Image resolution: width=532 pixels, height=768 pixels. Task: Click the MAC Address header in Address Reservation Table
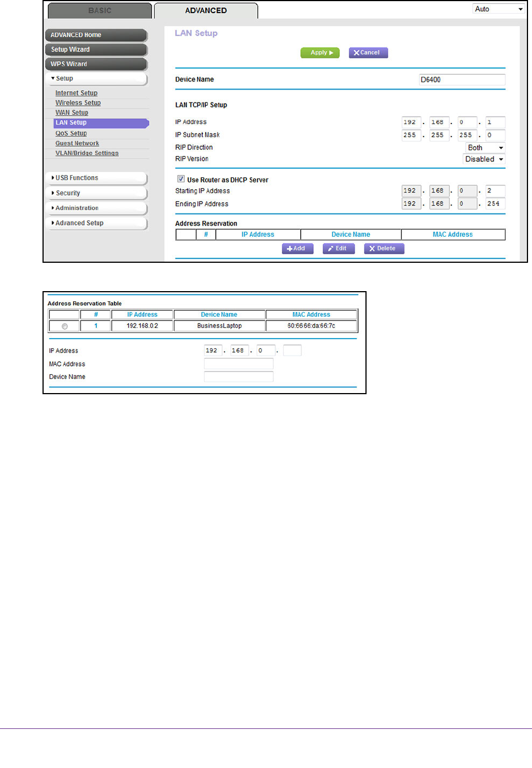click(x=311, y=314)
